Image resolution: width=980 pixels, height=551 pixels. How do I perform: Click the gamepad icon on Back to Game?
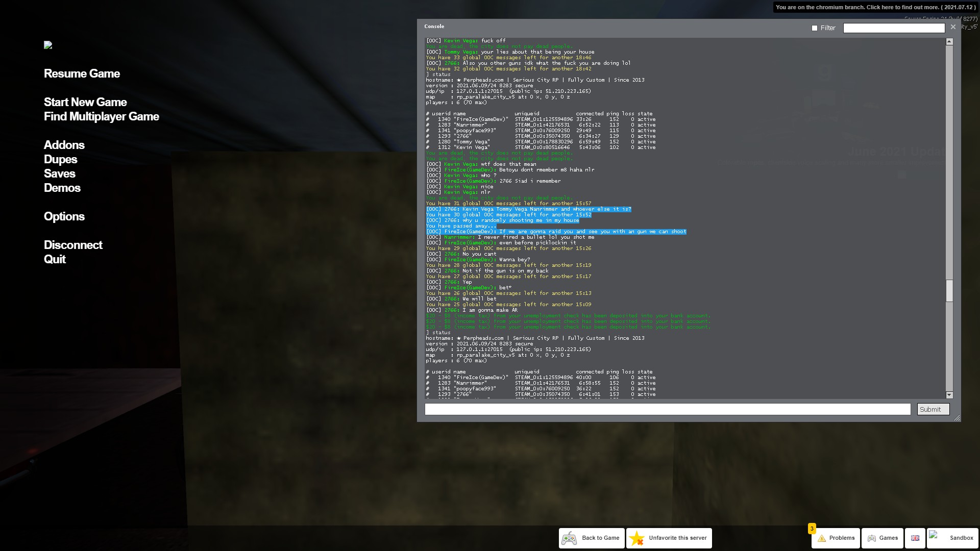click(569, 538)
